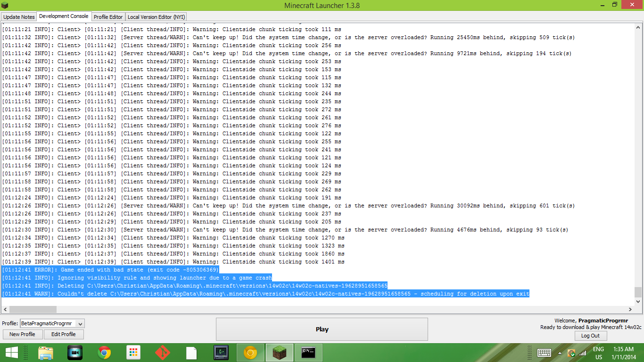
Task: Open the clock showing 1:35 AM
Action: [x=623, y=353]
